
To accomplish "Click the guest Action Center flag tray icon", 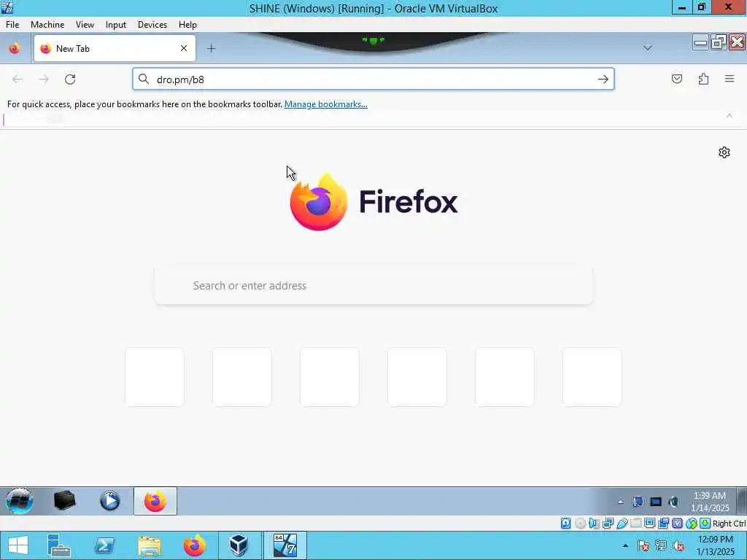I will pos(638,502).
